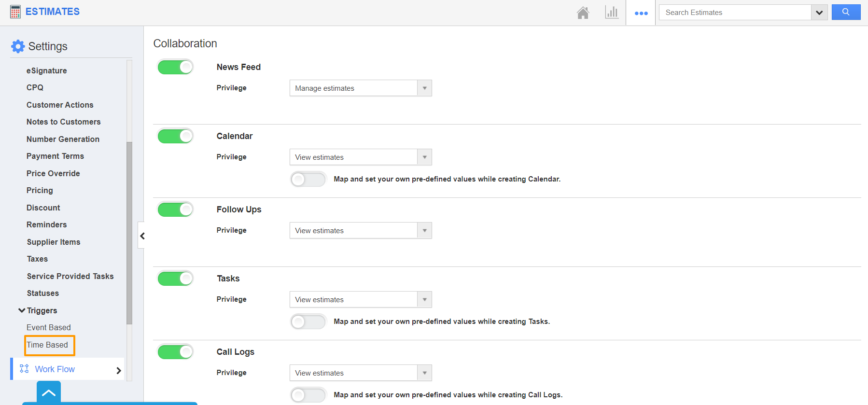
Task: Turn off the Tasks switch
Action: coord(175,279)
